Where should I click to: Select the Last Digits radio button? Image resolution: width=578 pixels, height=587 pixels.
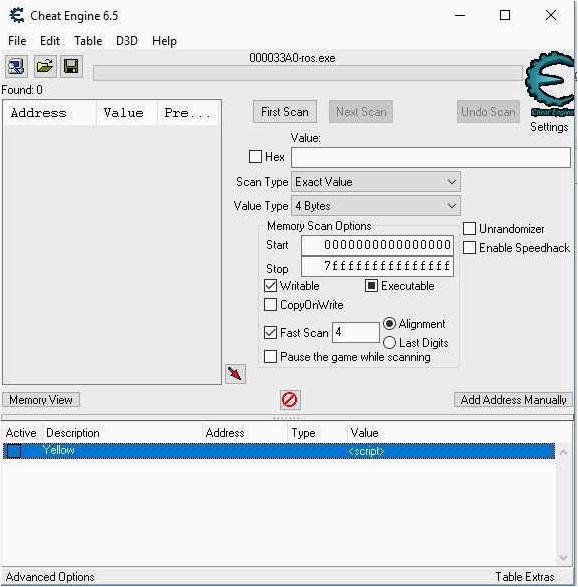(x=389, y=342)
